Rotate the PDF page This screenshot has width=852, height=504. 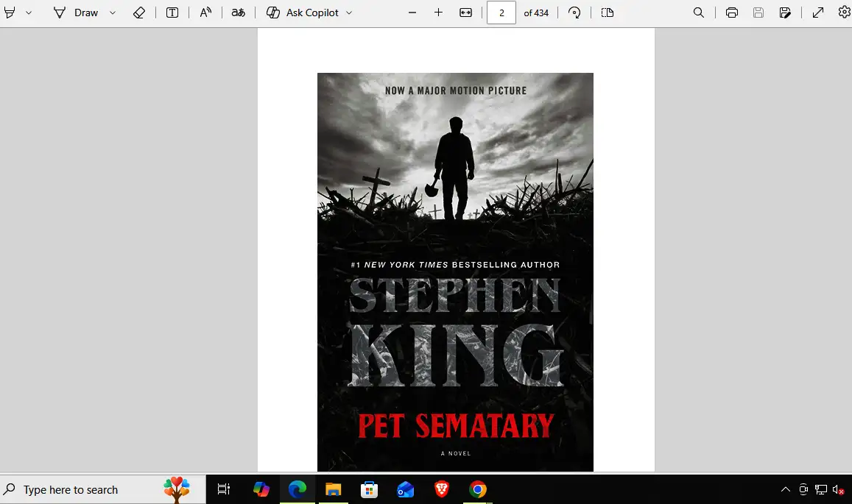574,13
